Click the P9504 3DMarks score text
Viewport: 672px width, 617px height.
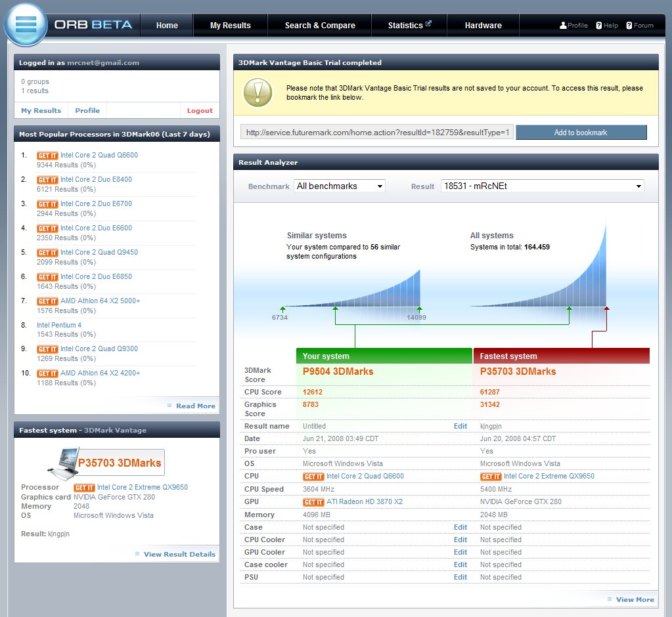[338, 372]
